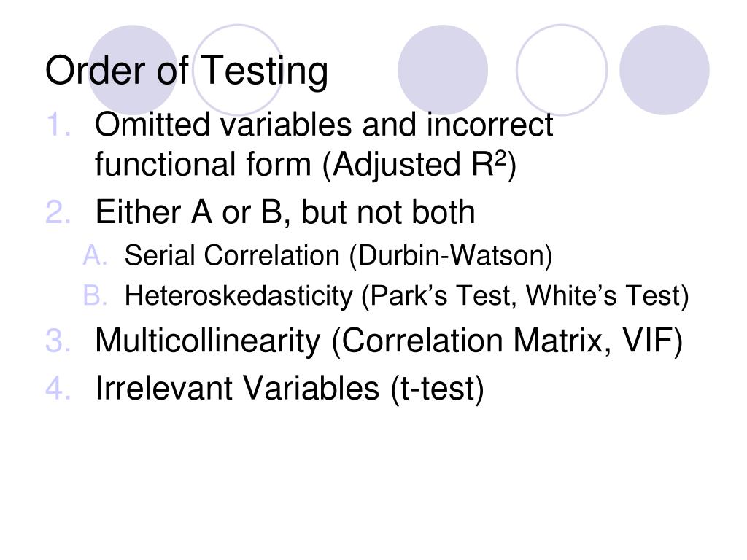Select the Heteroskedasticity (Park's Test, White's Test) line

click(x=406, y=296)
